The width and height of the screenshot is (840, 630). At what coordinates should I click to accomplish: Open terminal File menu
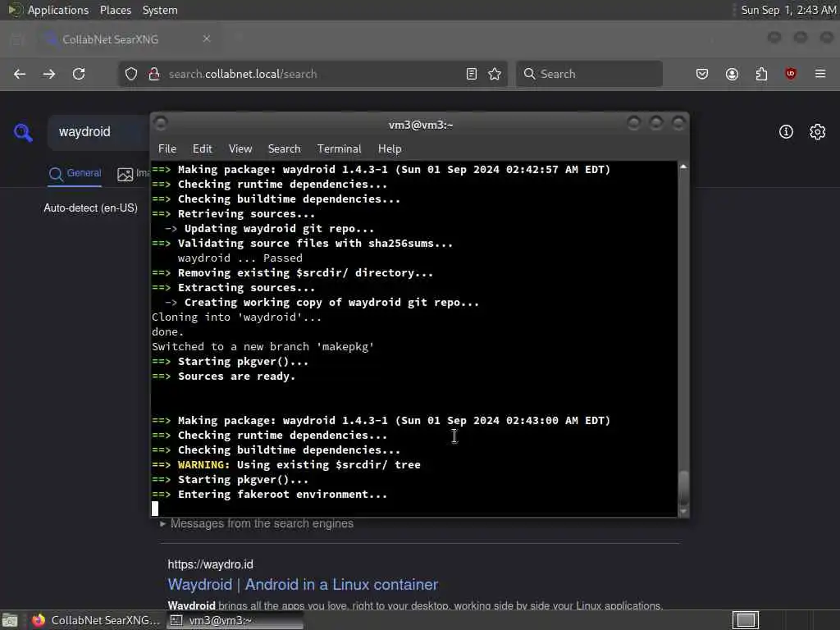tap(167, 149)
